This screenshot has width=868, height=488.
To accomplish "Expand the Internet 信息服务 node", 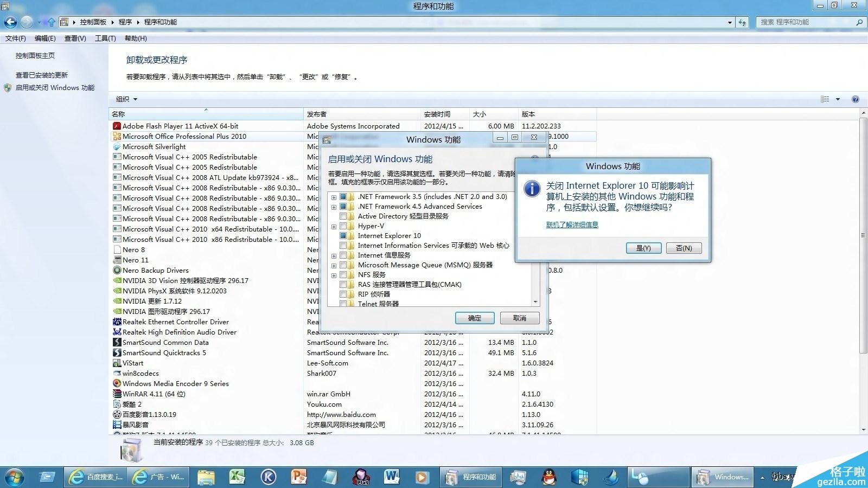I will click(x=334, y=256).
